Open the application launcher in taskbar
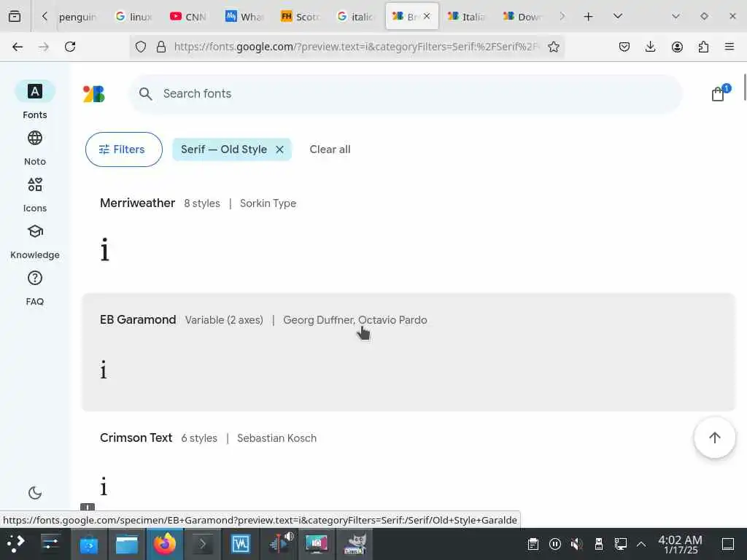747x560 pixels. (x=15, y=544)
